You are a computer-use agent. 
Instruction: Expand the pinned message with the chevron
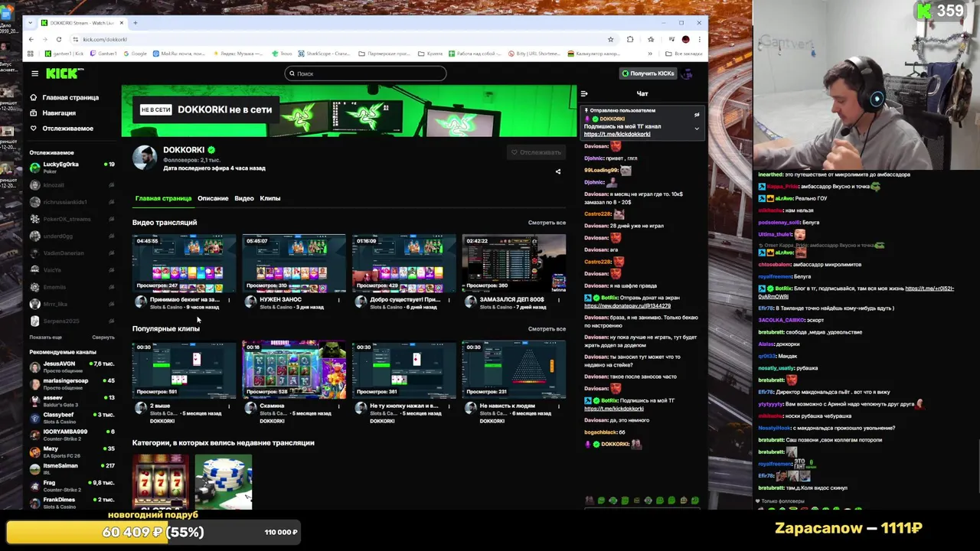point(697,129)
